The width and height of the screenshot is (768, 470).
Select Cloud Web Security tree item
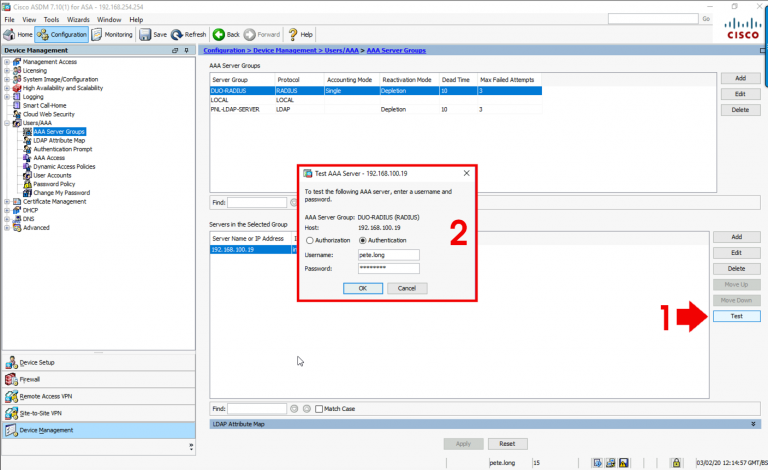pos(48,114)
